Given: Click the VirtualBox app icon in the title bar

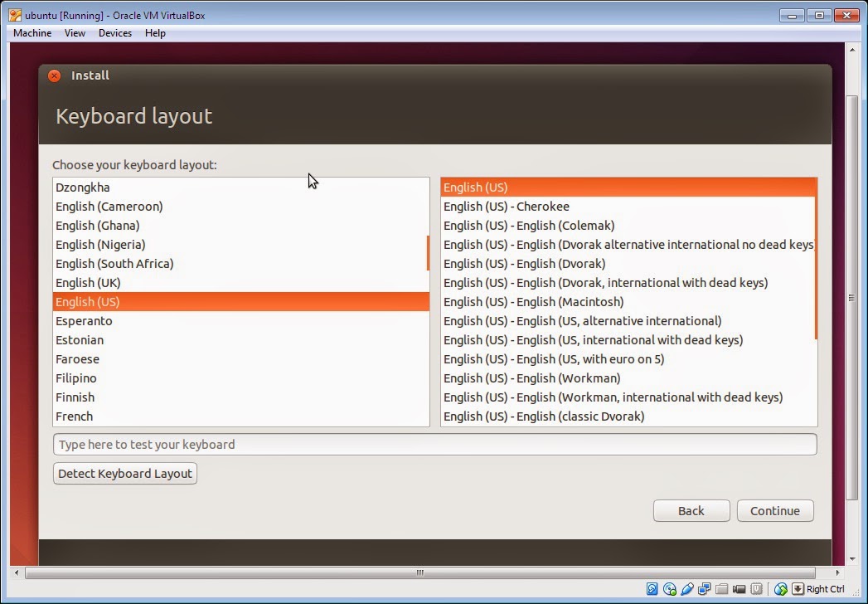Looking at the screenshot, I should click(14, 16).
